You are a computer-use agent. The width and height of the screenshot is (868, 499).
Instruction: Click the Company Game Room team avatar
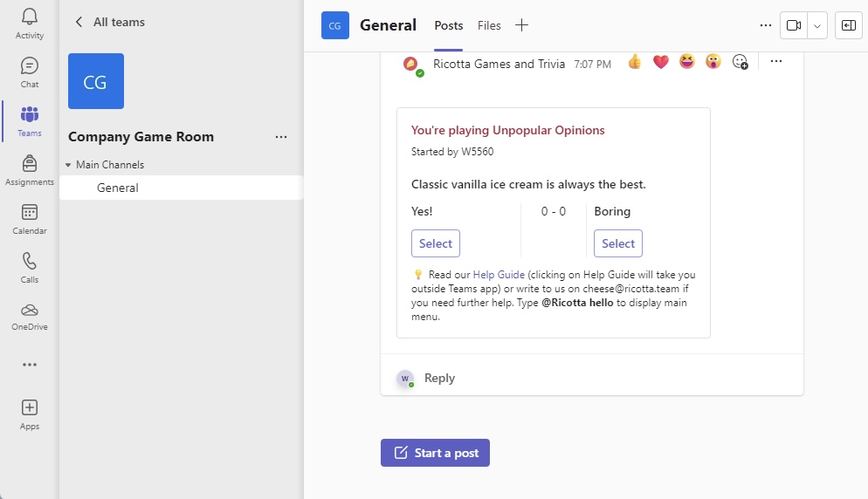coord(96,81)
